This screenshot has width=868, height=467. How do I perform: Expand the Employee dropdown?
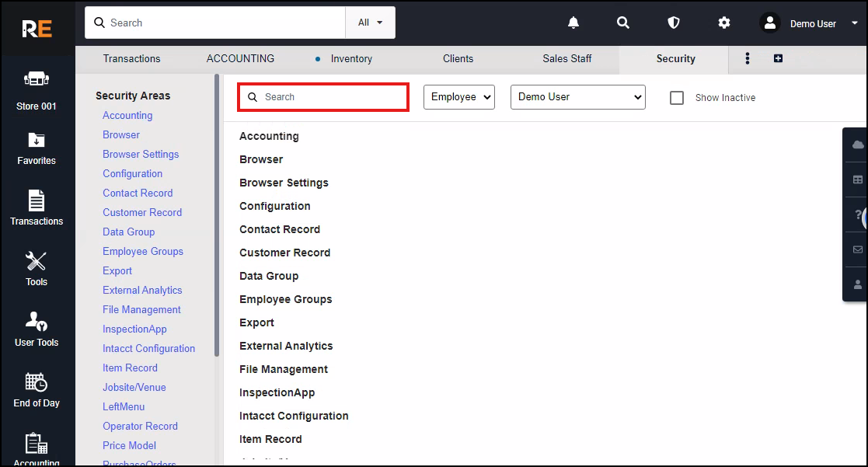[x=458, y=97]
